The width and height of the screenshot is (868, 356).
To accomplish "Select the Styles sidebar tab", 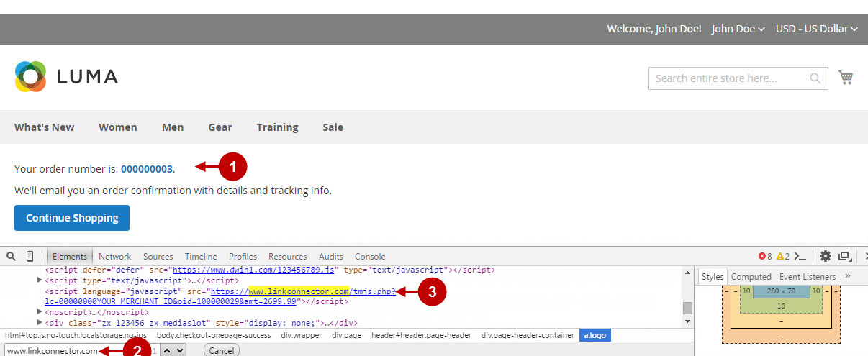I will (x=713, y=276).
